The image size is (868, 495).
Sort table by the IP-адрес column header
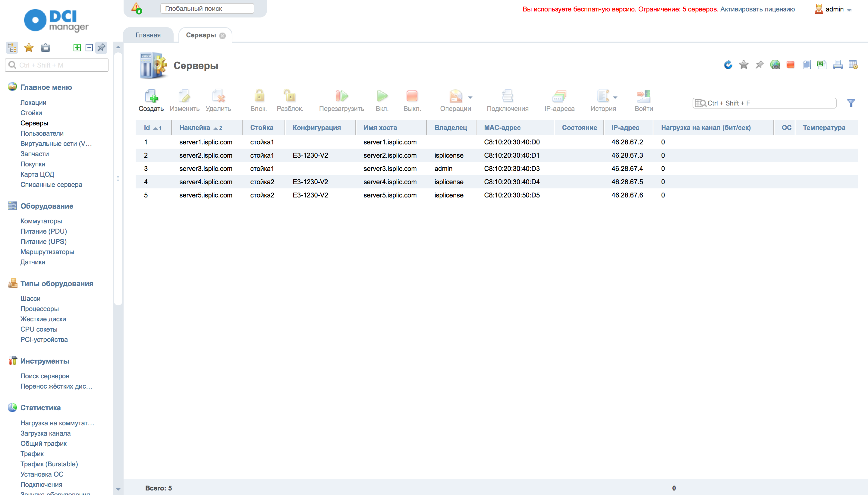click(x=625, y=128)
